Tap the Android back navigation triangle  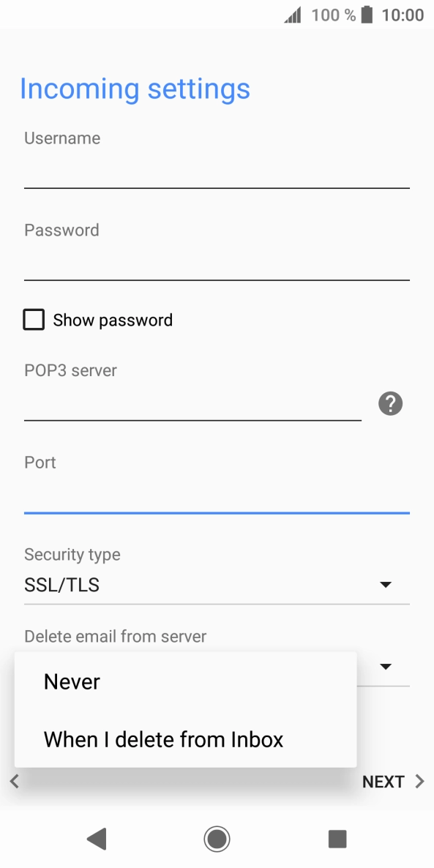(96, 839)
